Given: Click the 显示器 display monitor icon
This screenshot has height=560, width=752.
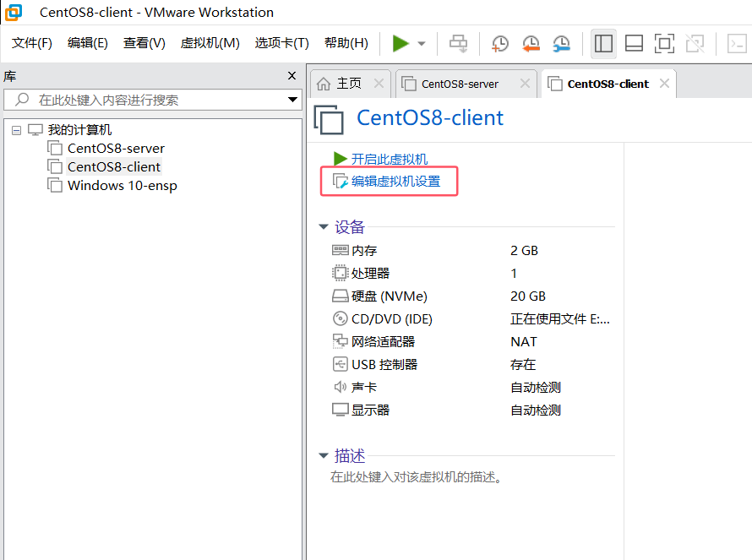Looking at the screenshot, I should tap(340, 410).
